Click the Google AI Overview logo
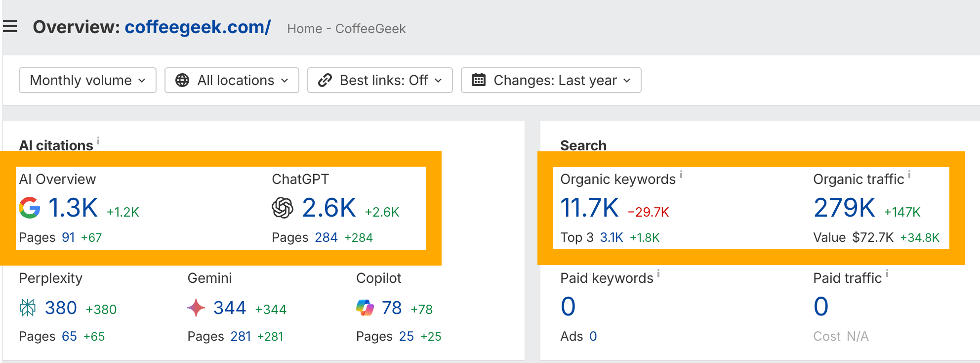Screen dimensions: 980x363 (x=30, y=208)
